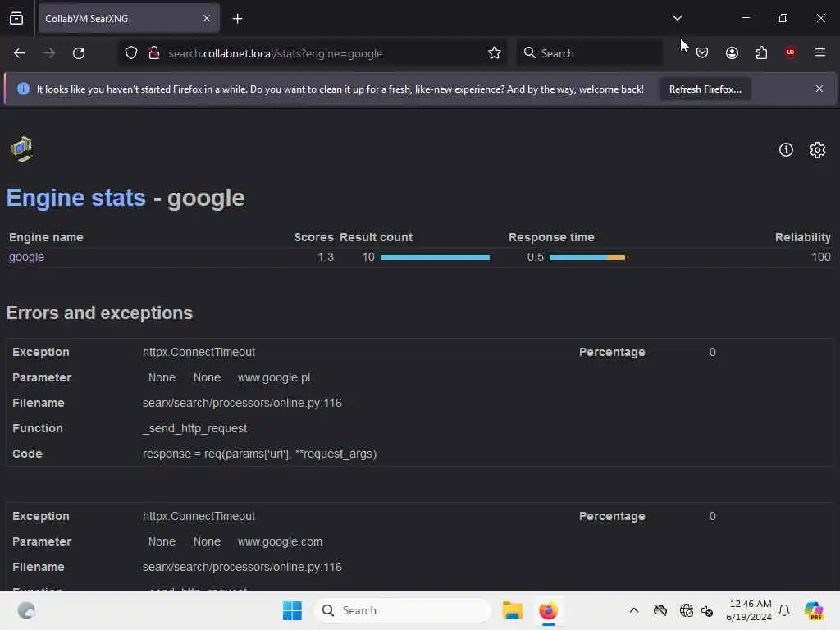The width and height of the screenshot is (840, 630).
Task: Open File Explorer from taskbar
Action: (512, 610)
